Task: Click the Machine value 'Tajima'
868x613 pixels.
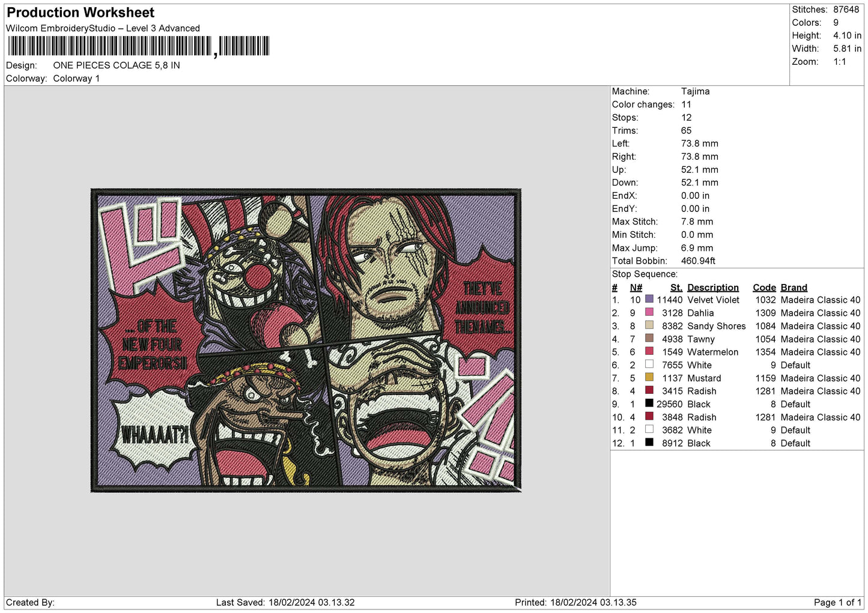Action: [696, 91]
